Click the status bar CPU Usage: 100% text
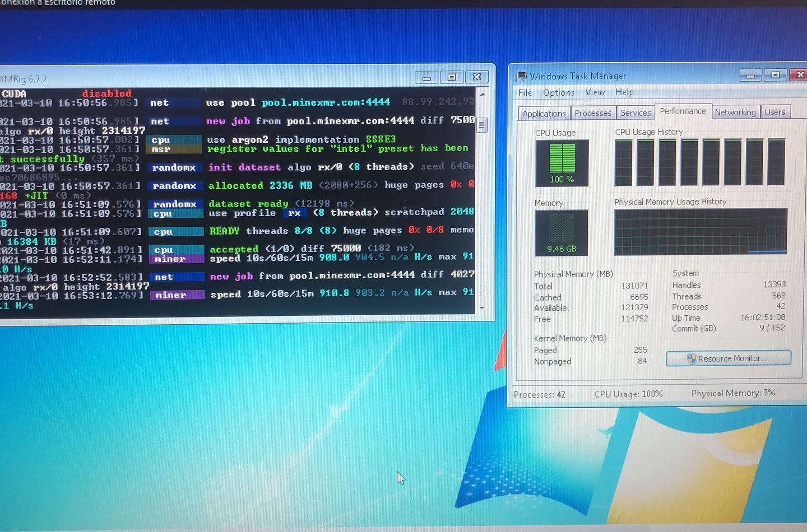This screenshot has width=807, height=532. (x=628, y=394)
